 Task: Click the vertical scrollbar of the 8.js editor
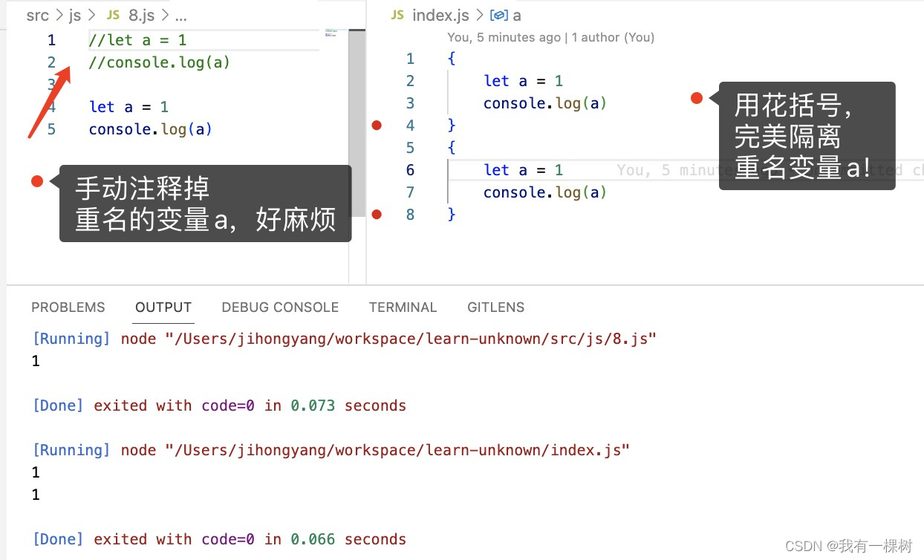point(357,123)
